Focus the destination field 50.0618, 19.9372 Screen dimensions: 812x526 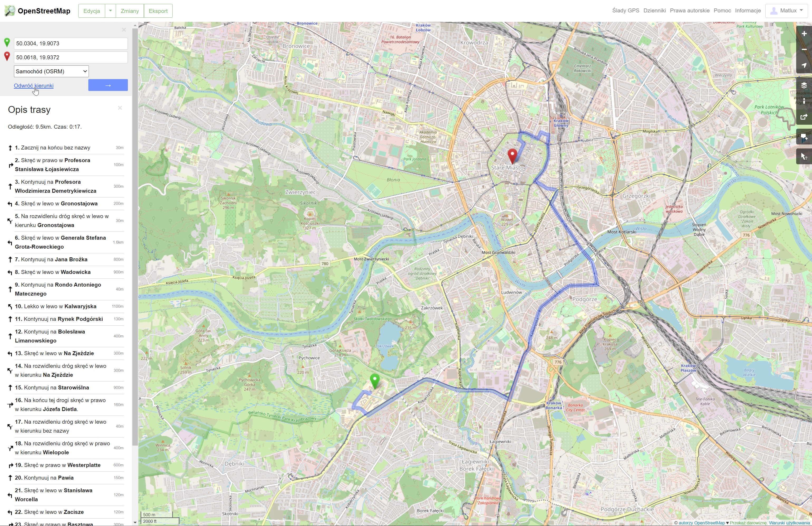[71, 57]
